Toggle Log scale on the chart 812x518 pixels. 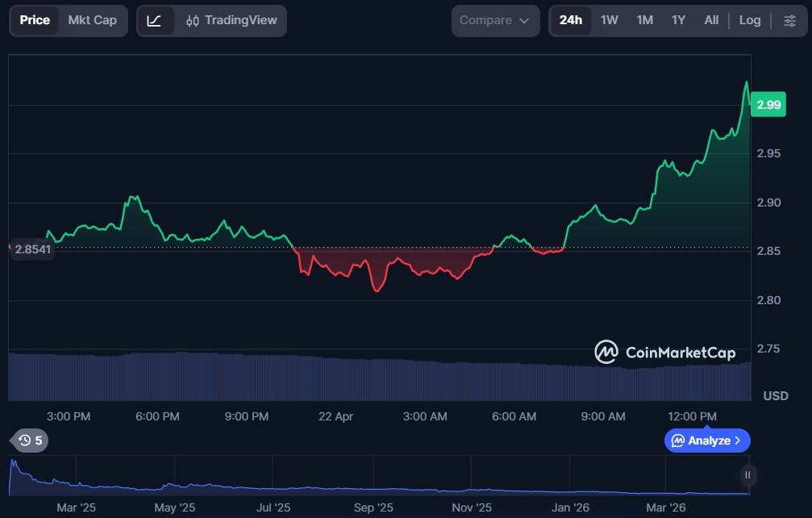749,20
